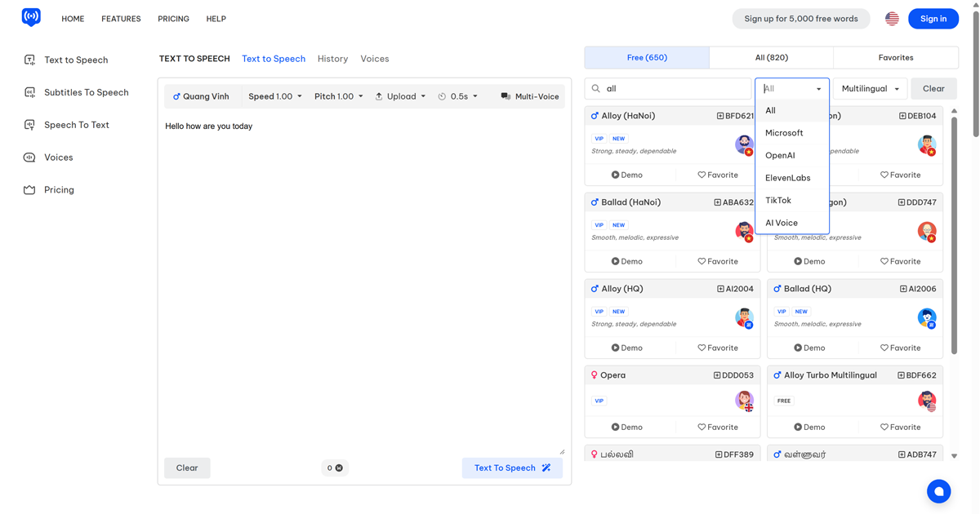Click the clear counter X icon
This screenshot has width=980, height=514.
(x=339, y=468)
